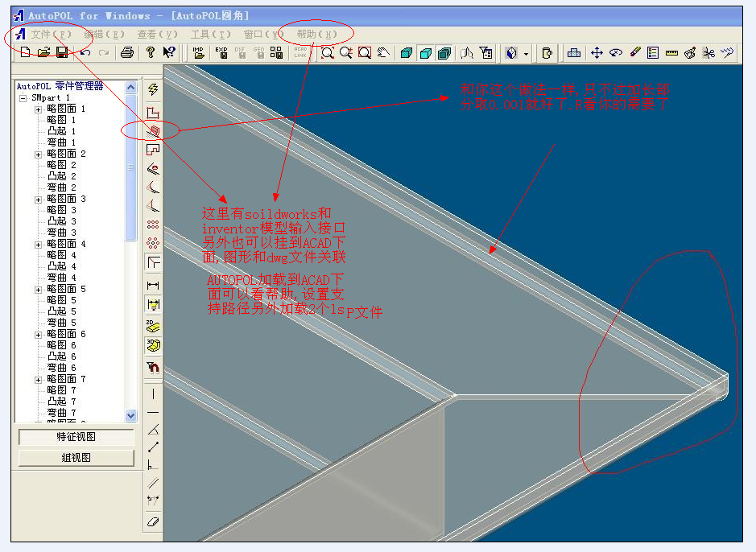Click the rotate view eye icon
Image resolution: width=756 pixels, height=552 pixels.
(616, 52)
